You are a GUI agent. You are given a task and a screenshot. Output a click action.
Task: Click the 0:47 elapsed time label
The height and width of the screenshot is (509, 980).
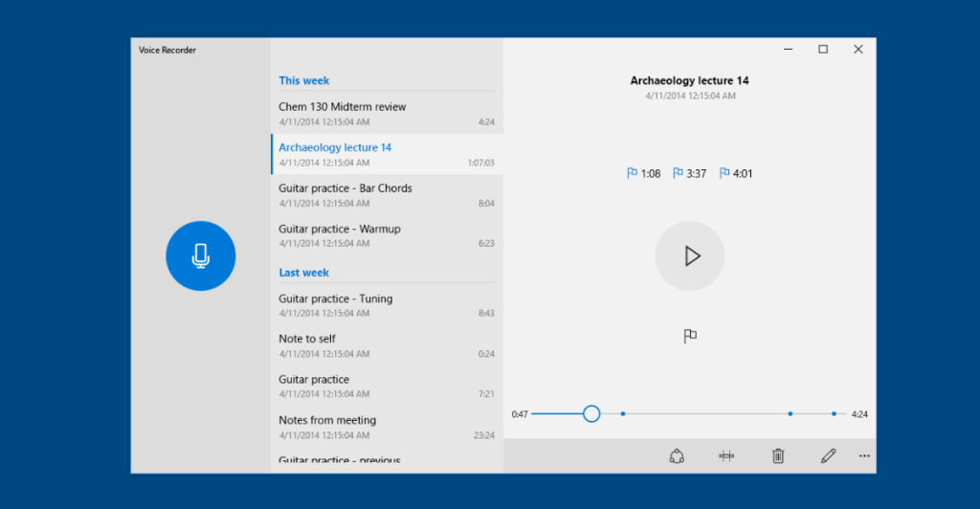pos(520,414)
